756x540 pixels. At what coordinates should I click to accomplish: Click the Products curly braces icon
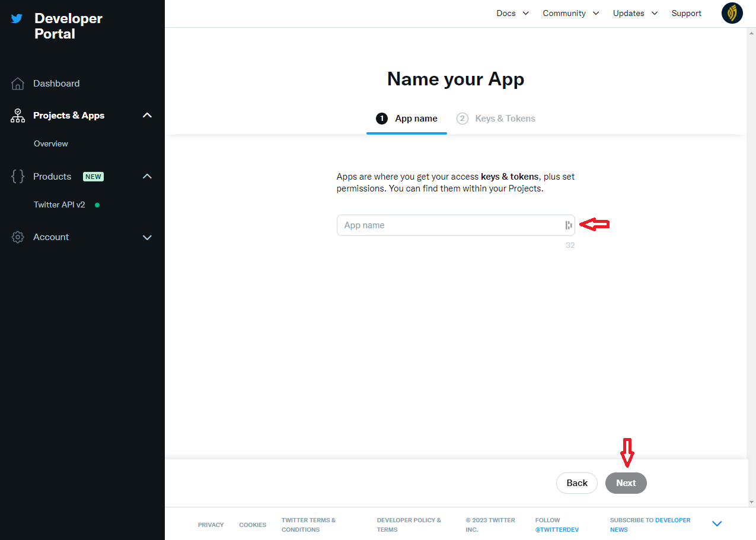click(x=18, y=177)
